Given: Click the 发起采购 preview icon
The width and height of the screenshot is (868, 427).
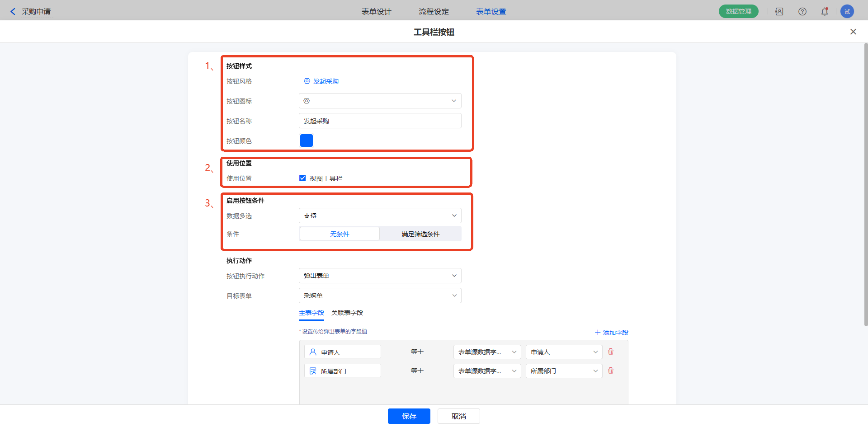Looking at the screenshot, I should 307,81.
